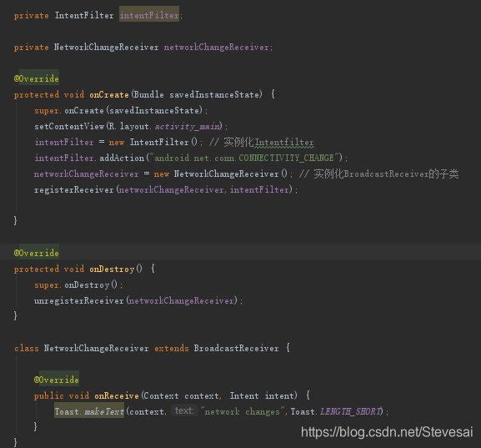The height and width of the screenshot is (448, 481).
Task: Click the 实例化Intentfilter comment
Action: 262,142
